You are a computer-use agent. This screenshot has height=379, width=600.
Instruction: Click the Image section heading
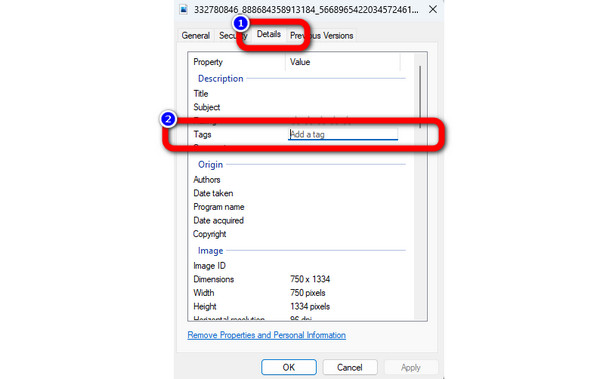point(210,251)
